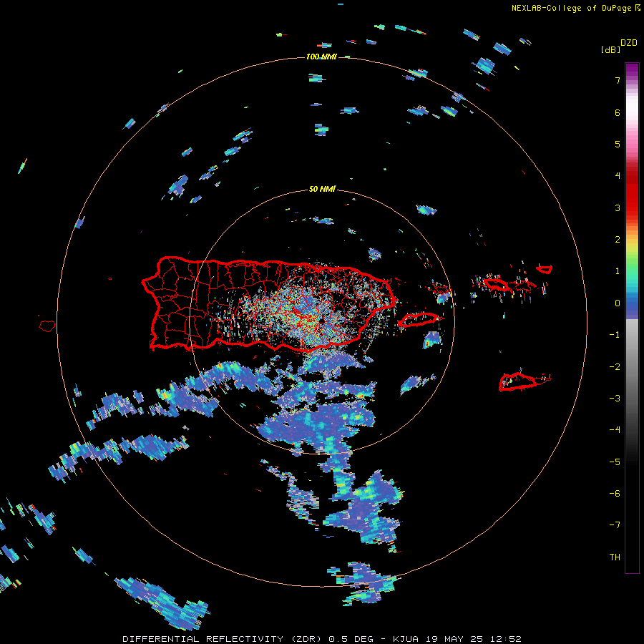Click the positive 3 scale value
644x644 pixels.
tap(618, 208)
